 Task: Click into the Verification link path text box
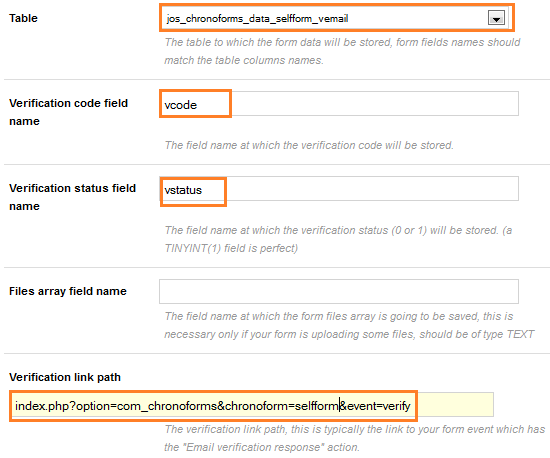[x=251, y=405]
